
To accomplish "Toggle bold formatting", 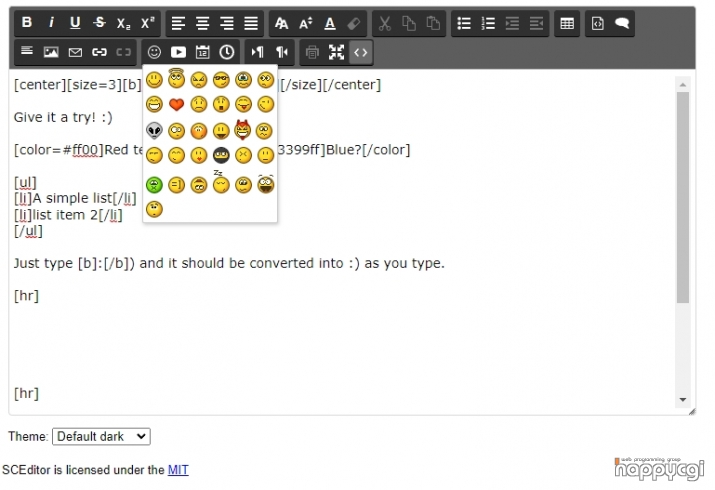I will (x=27, y=23).
